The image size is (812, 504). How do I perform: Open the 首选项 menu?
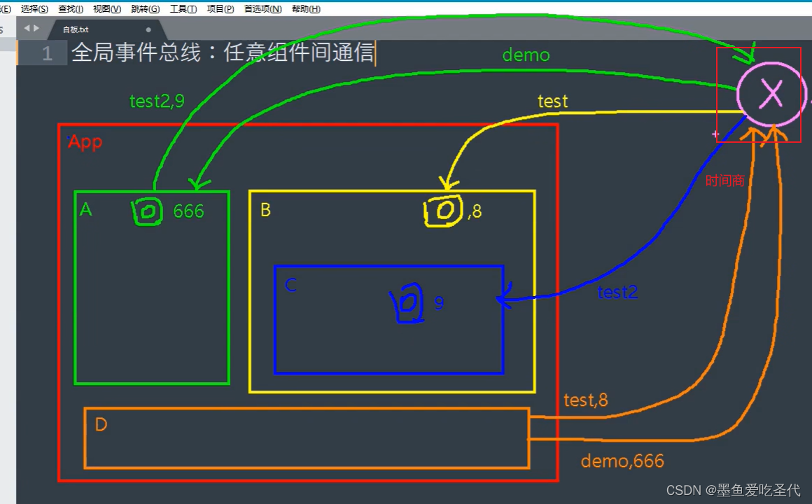click(264, 8)
